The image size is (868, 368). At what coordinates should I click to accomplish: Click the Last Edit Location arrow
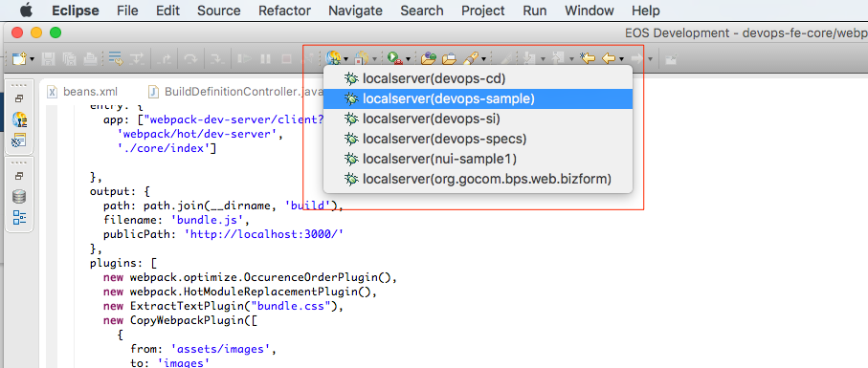587,57
